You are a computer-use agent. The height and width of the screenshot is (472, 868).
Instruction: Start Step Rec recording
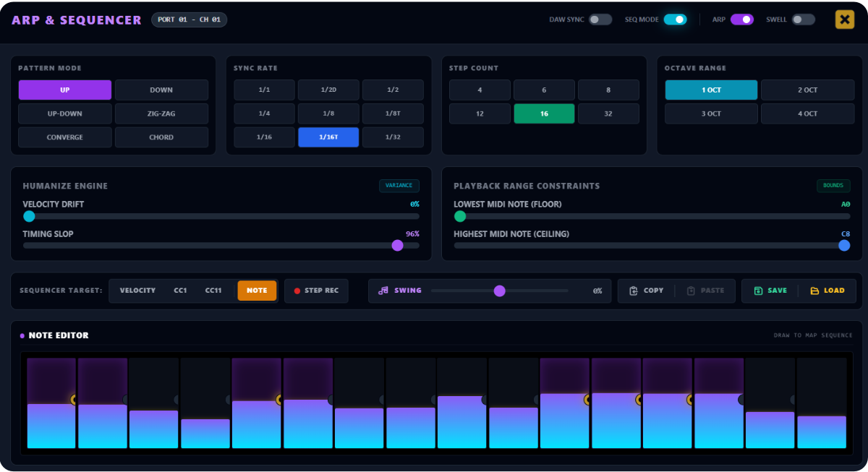316,291
